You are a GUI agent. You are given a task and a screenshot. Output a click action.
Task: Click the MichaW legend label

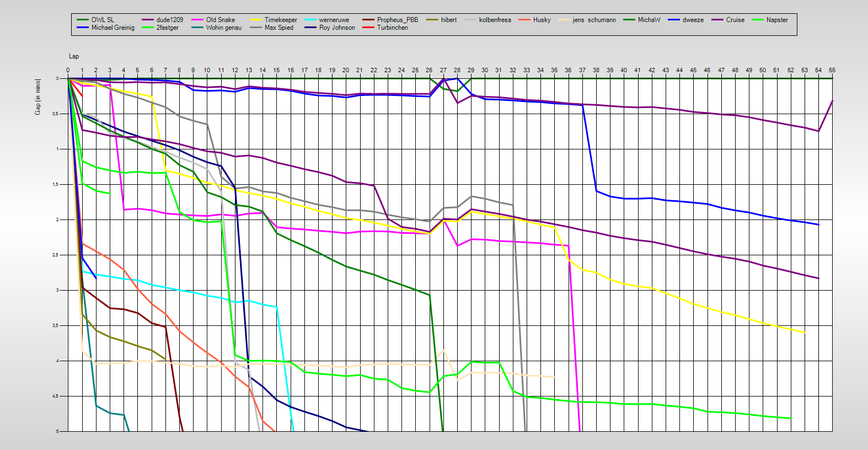649,20
